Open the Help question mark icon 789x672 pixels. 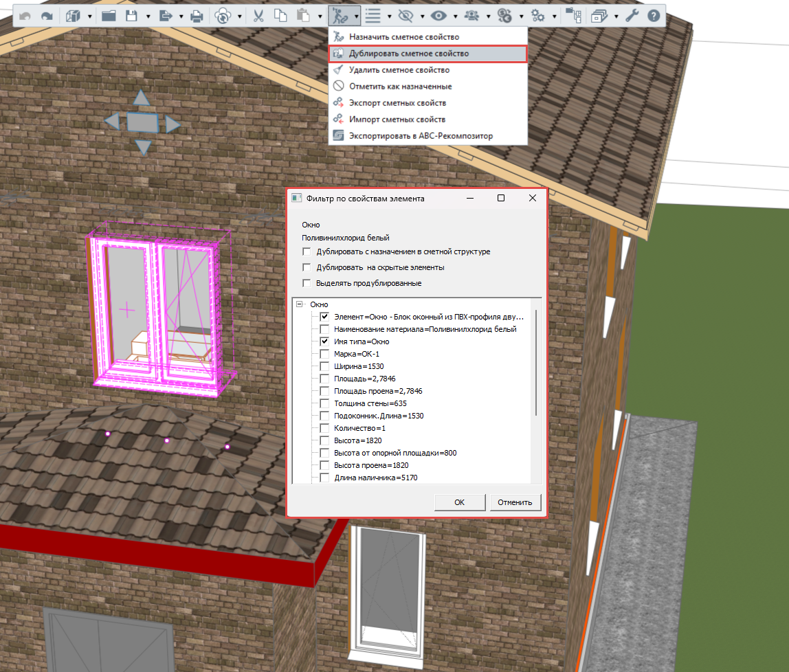(654, 16)
